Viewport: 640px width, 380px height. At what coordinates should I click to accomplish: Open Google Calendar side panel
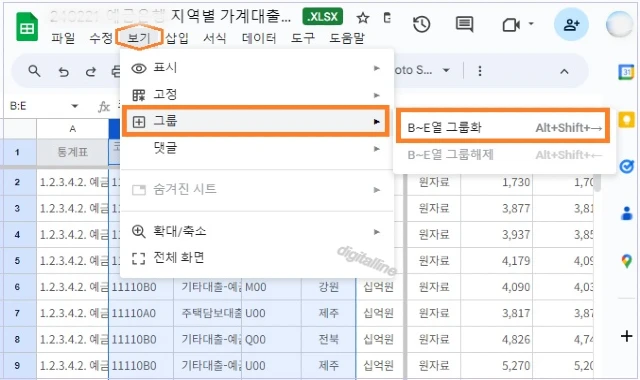(x=627, y=72)
